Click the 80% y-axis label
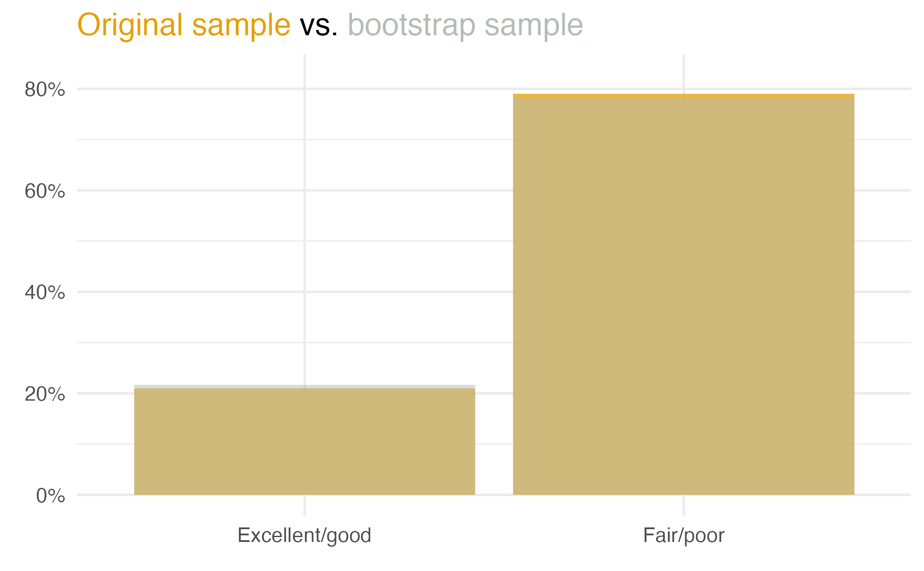Image resolution: width=924 pixels, height=571 pixels. tap(45, 89)
